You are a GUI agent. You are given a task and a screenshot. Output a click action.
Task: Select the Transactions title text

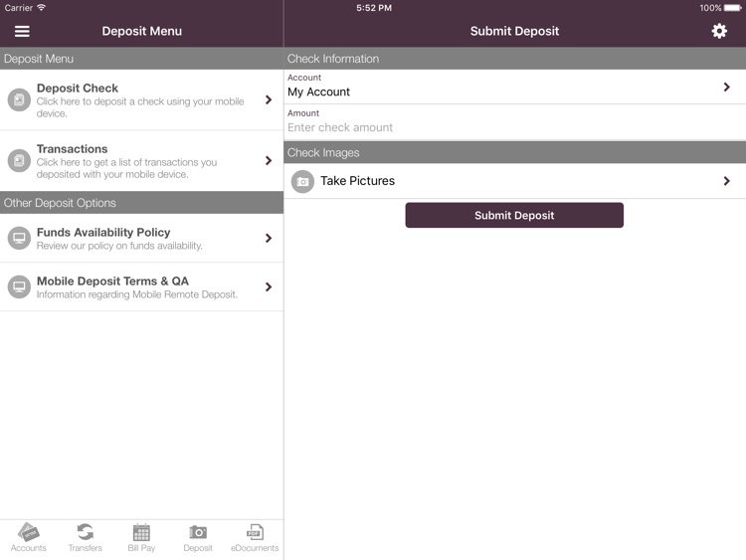pos(73,149)
